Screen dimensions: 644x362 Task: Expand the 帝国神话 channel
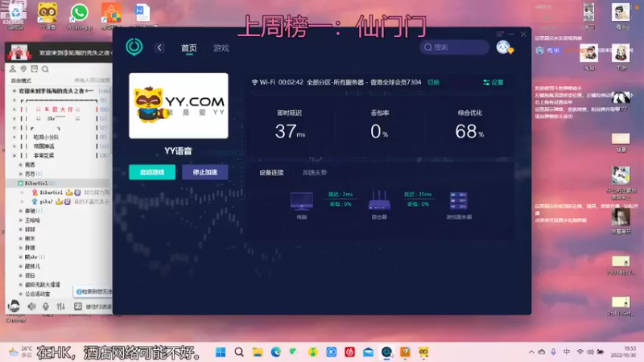14,146
